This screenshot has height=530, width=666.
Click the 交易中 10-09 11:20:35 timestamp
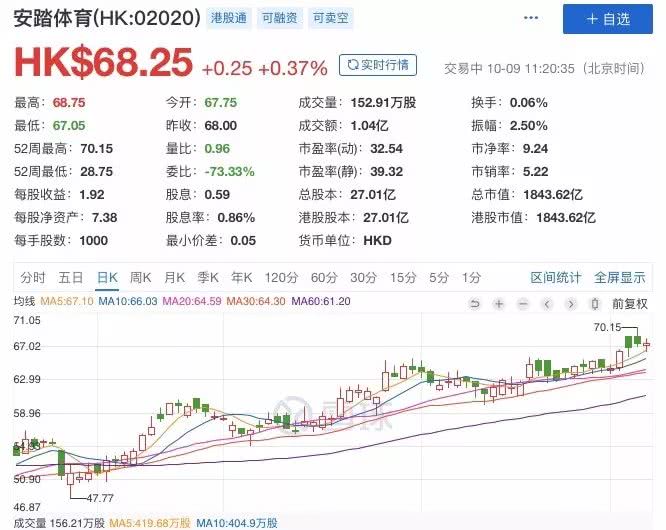click(x=544, y=68)
